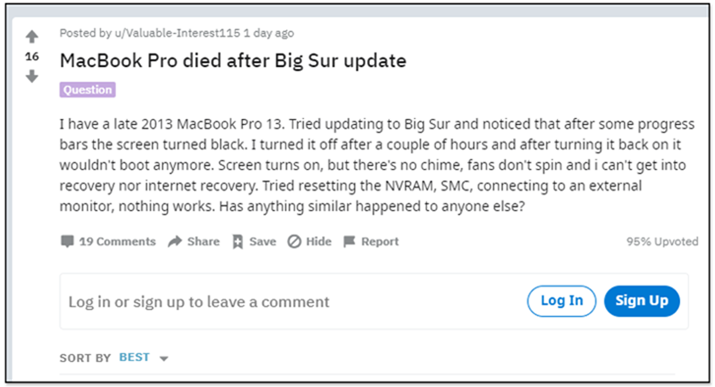Click the Report flag icon
Screen dimensions: 715x387
349,241
